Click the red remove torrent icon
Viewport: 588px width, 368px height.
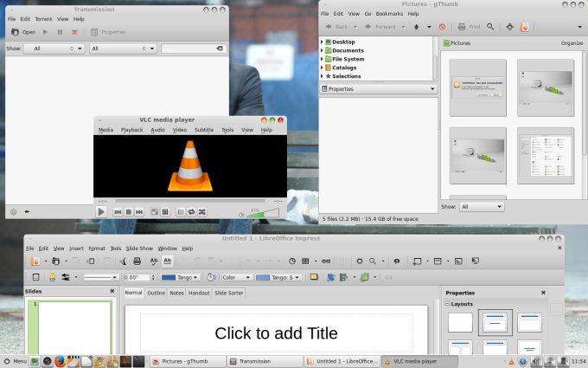tap(74, 32)
